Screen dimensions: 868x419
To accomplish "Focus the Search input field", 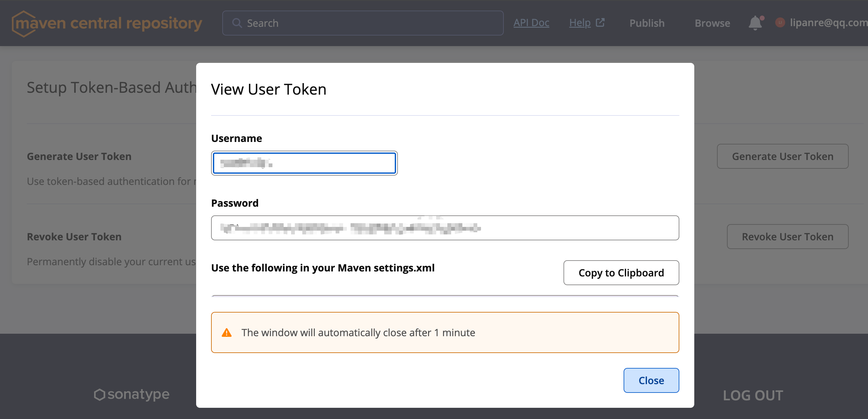I will pos(371,23).
